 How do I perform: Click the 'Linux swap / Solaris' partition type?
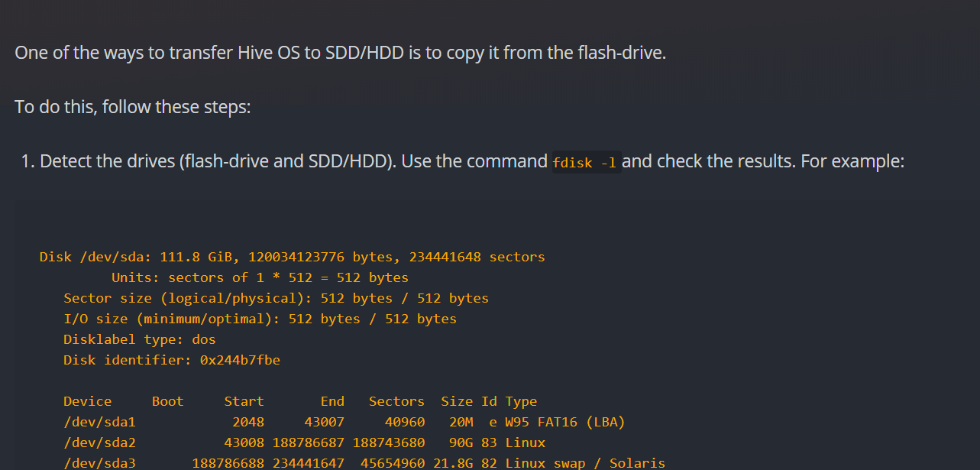click(x=585, y=463)
